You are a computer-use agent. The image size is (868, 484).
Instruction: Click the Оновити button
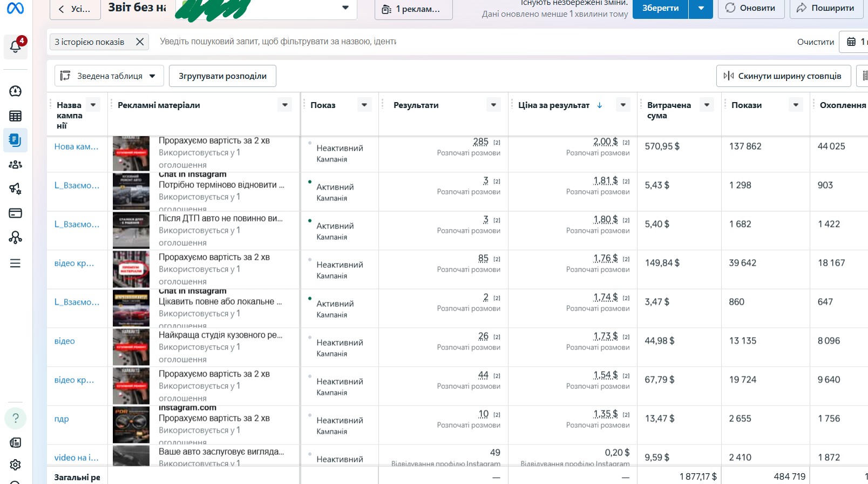click(751, 8)
